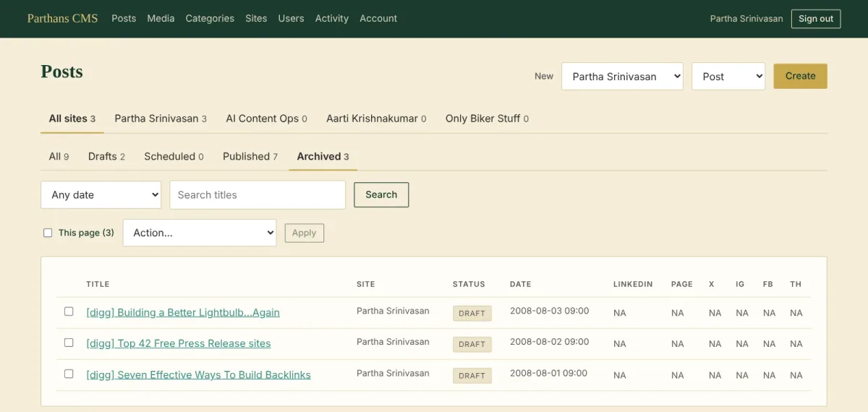Show All posts status tab
This screenshot has width=868, height=412.
point(59,156)
